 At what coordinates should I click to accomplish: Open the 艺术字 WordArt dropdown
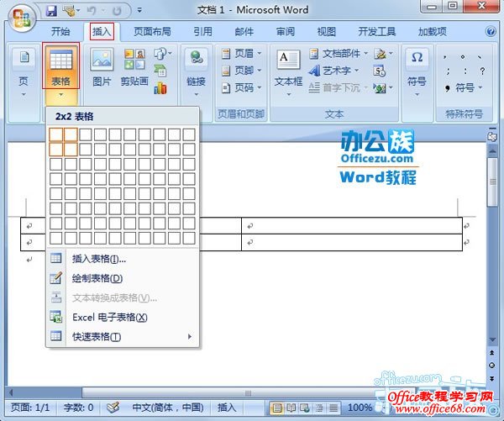coord(333,71)
